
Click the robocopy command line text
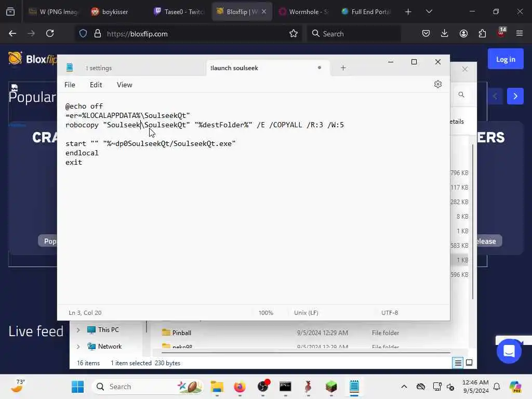(204, 125)
